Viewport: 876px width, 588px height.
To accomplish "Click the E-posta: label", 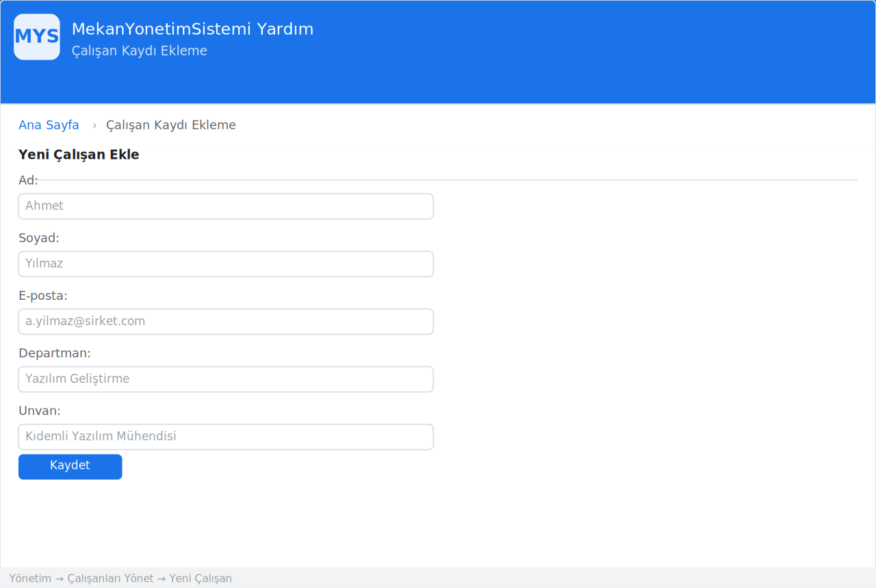I will 43,296.
